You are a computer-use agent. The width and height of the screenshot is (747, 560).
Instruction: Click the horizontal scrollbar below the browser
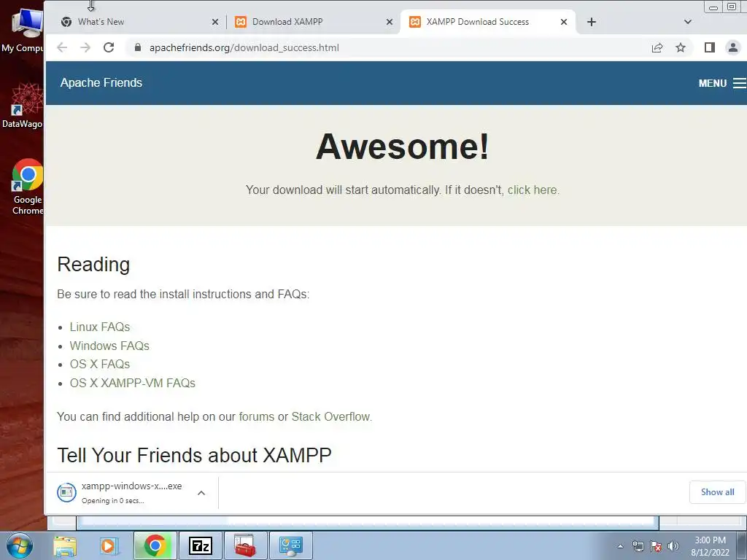(x=368, y=523)
